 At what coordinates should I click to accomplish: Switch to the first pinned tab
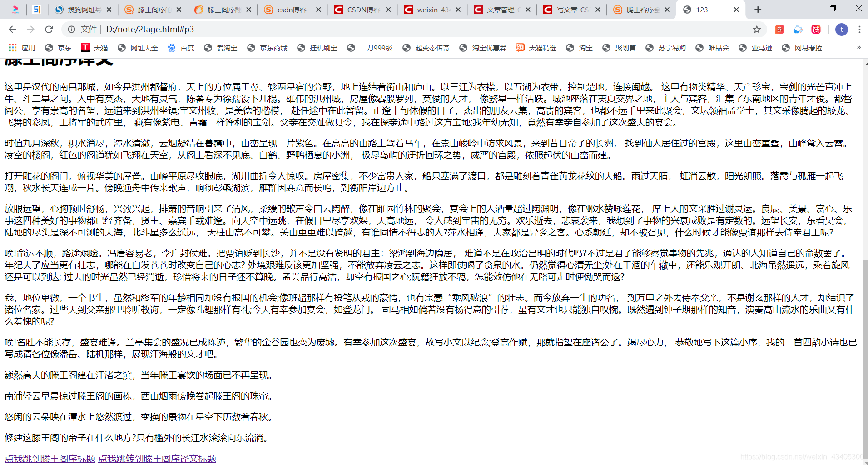pos(15,10)
